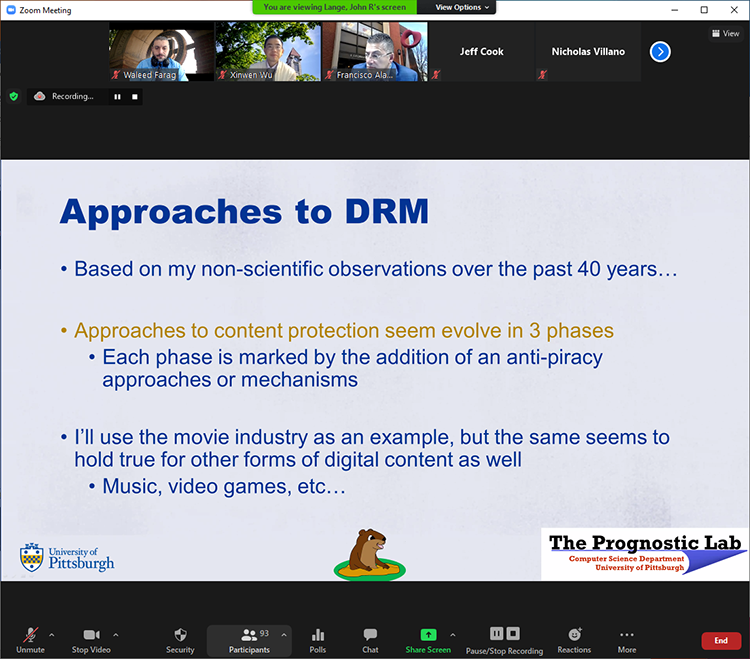Select Francisco Ala... video thumbnail
The width and height of the screenshot is (750, 659).
[375, 52]
